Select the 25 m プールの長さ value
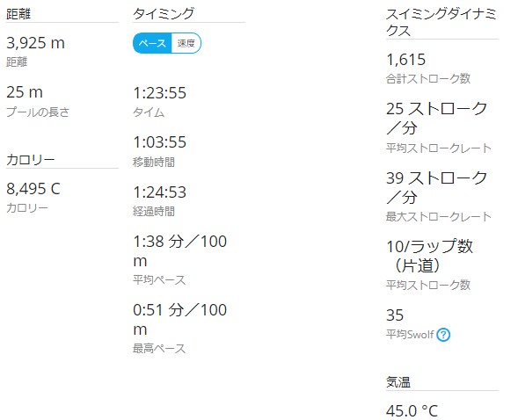This screenshot has width=518, height=420. (x=25, y=92)
